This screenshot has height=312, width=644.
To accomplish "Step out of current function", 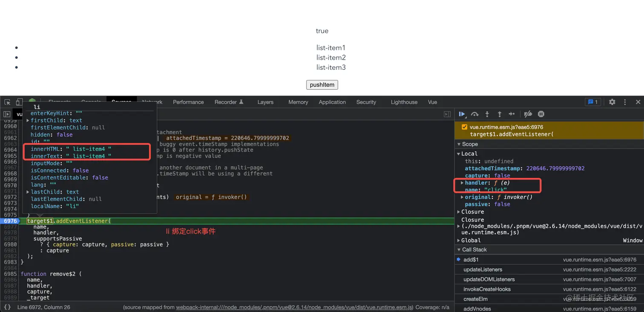I will click(500, 114).
